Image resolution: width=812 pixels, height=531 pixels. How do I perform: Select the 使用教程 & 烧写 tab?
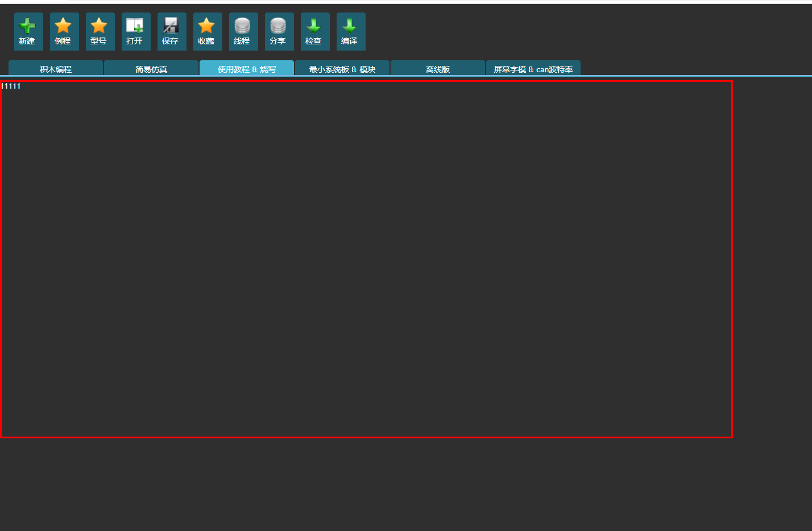247,69
